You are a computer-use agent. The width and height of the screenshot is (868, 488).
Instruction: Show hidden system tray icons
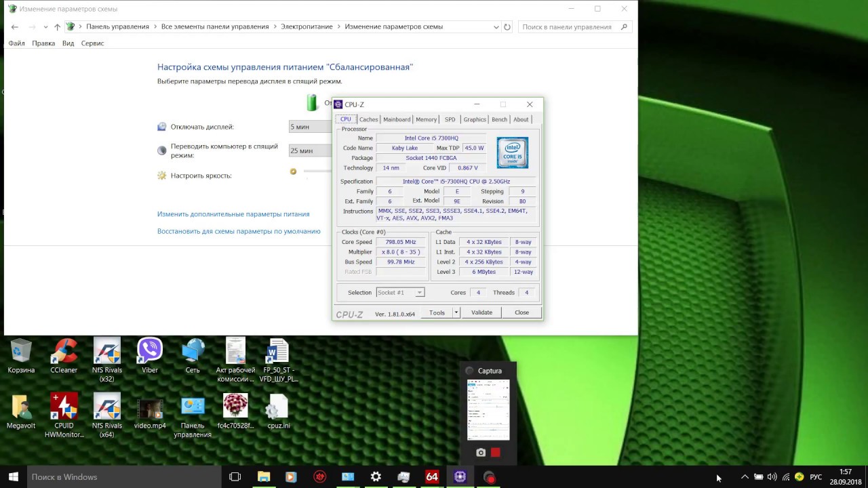tap(745, 477)
